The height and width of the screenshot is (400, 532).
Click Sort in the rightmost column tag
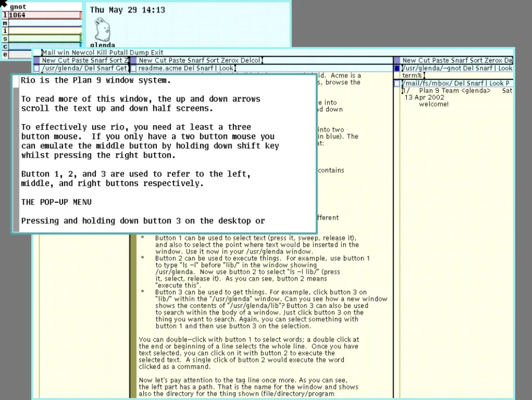click(476, 61)
